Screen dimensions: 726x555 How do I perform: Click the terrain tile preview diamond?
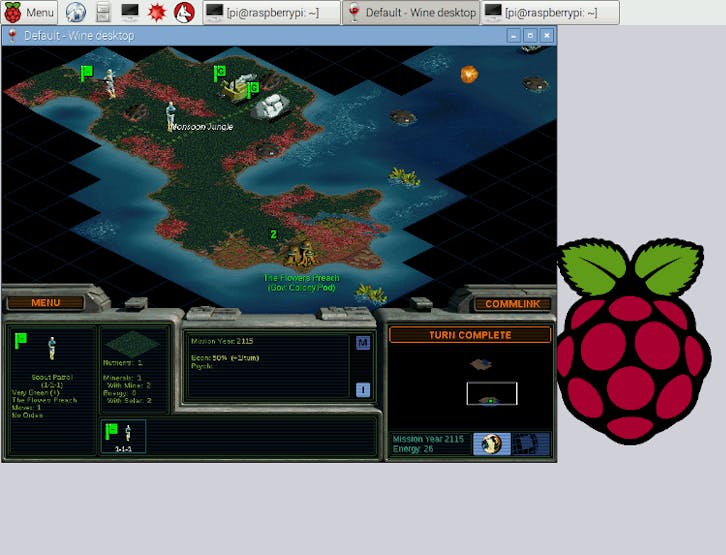pyautogui.click(x=132, y=344)
